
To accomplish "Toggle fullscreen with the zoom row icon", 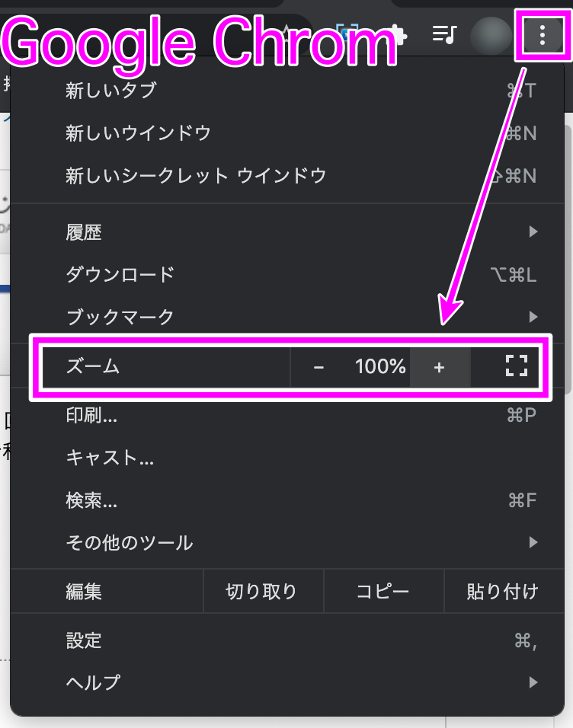I will click(517, 366).
